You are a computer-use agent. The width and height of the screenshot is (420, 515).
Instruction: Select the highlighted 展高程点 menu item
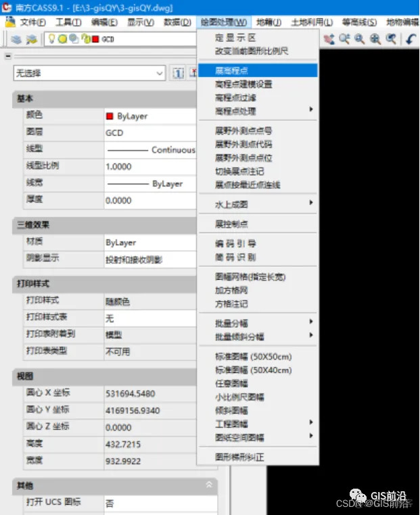258,70
